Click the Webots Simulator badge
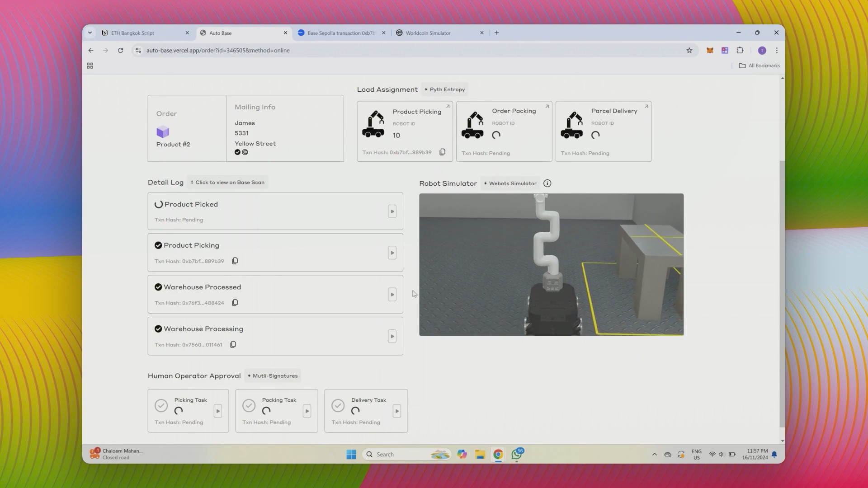The height and width of the screenshot is (488, 868). [510, 183]
